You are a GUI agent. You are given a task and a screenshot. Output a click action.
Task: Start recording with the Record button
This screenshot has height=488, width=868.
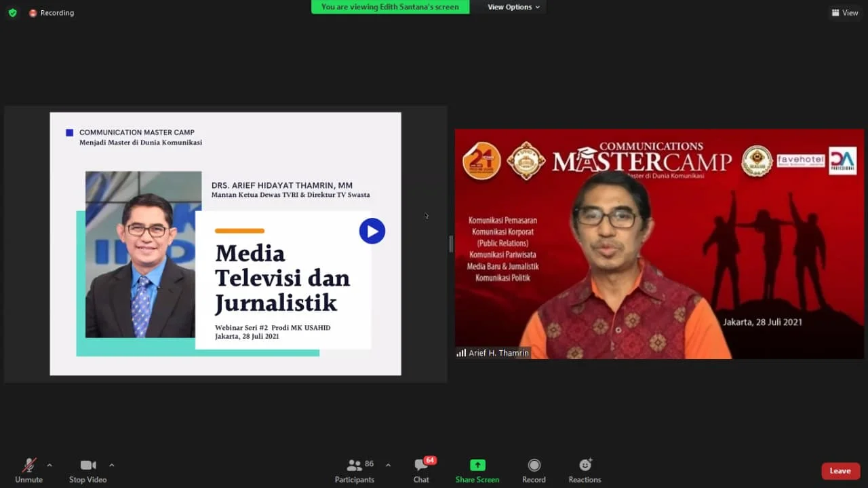point(534,470)
